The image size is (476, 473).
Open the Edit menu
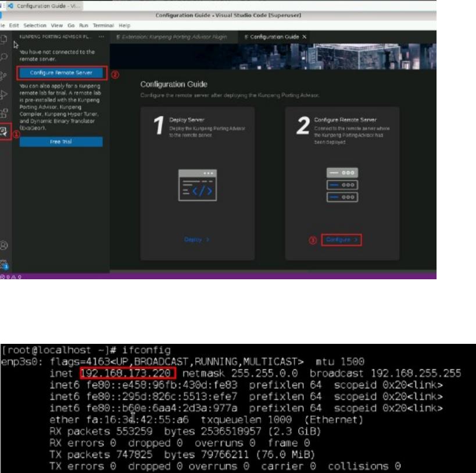14,26
